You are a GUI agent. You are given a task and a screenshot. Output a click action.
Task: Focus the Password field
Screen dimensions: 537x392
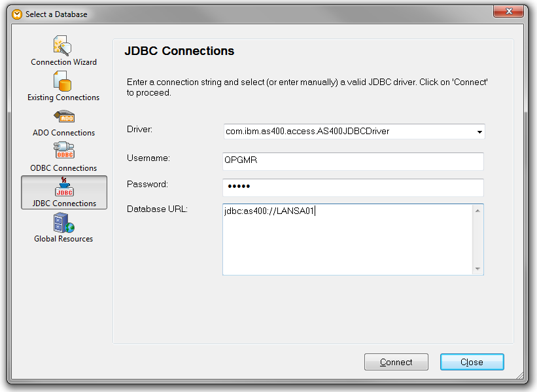coord(353,188)
